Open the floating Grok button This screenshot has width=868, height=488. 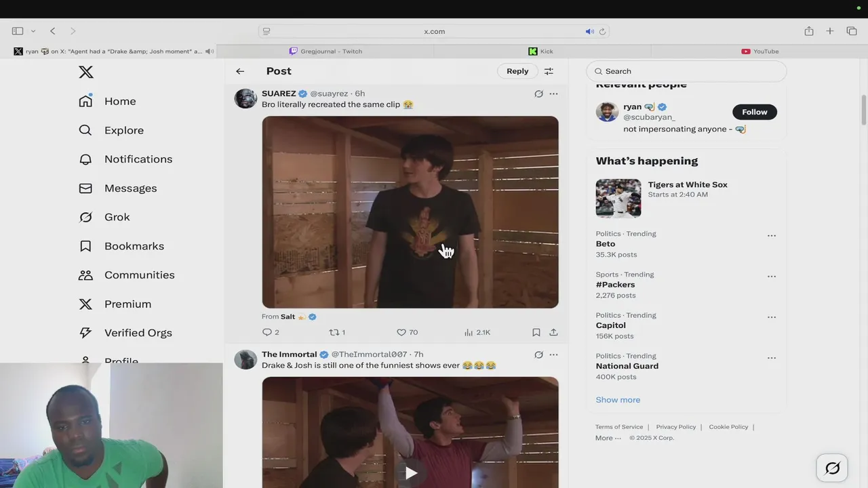click(x=832, y=468)
